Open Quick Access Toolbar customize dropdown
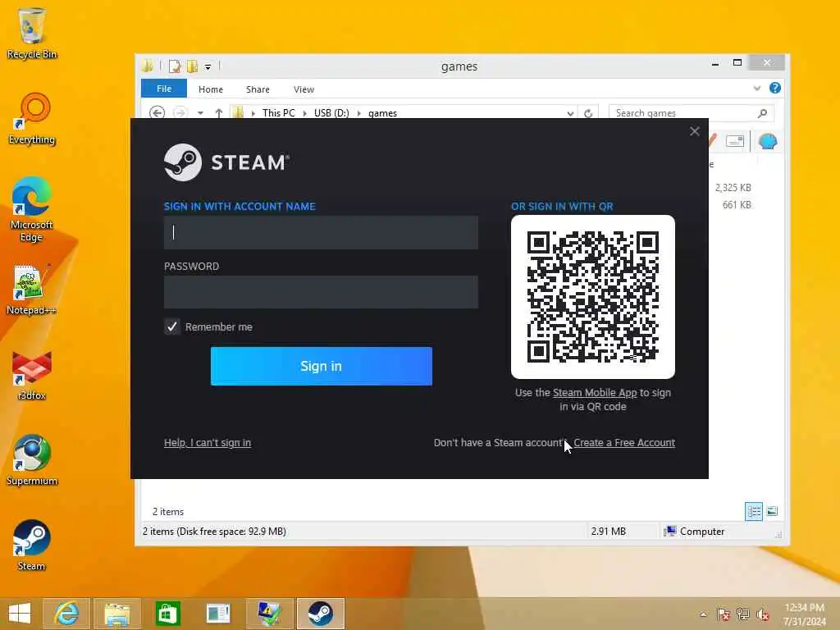This screenshot has width=840, height=630. point(208,67)
